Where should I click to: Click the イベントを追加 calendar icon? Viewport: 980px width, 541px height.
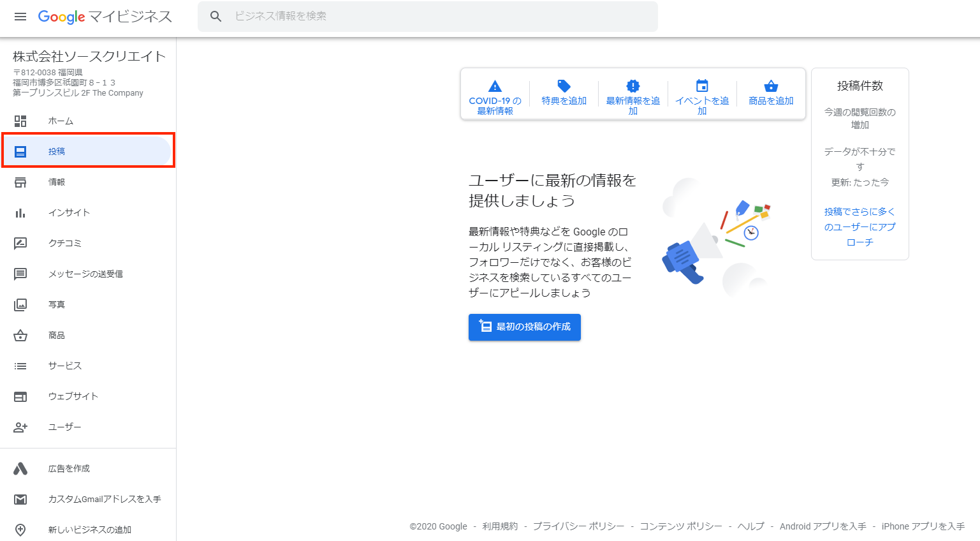[x=702, y=86]
